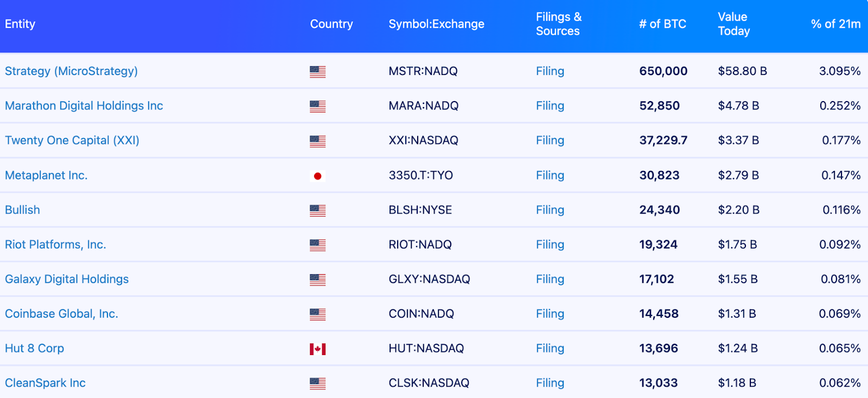This screenshot has height=398, width=868.
Task: Click US flag in Bullish row
Action: tap(317, 211)
